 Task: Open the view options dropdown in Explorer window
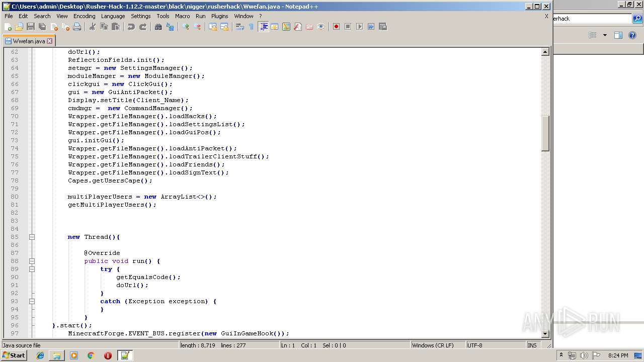(x=605, y=35)
